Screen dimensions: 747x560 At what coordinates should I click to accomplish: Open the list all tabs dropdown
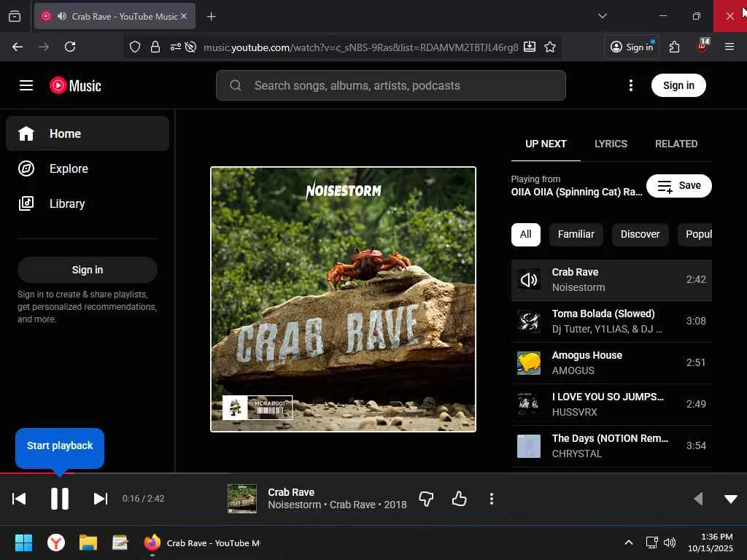click(x=602, y=16)
